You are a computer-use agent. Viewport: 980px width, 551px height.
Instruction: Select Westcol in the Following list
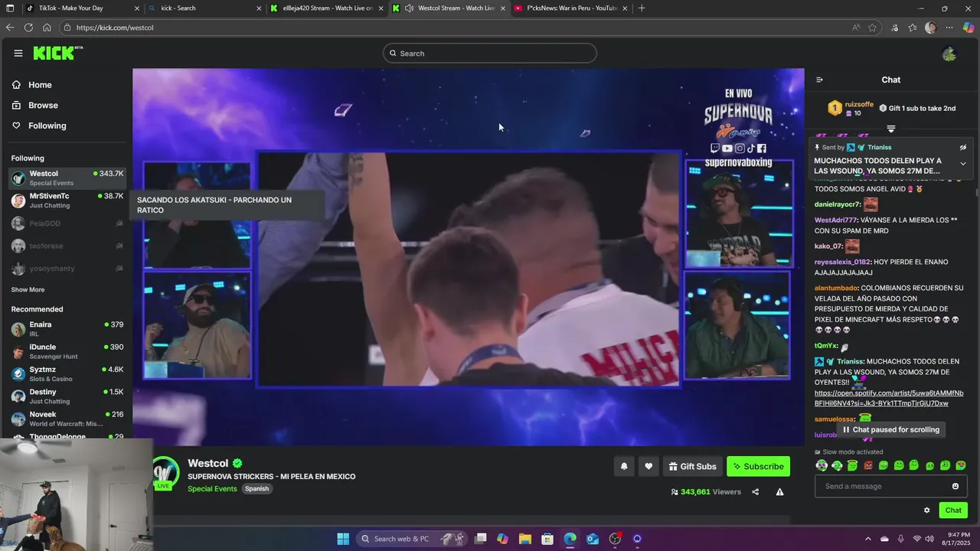pyautogui.click(x=67, y=178)
